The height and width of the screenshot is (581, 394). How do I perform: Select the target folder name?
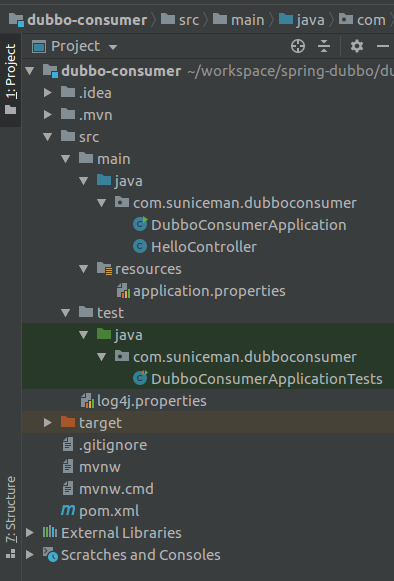click(x=100, y=423)
